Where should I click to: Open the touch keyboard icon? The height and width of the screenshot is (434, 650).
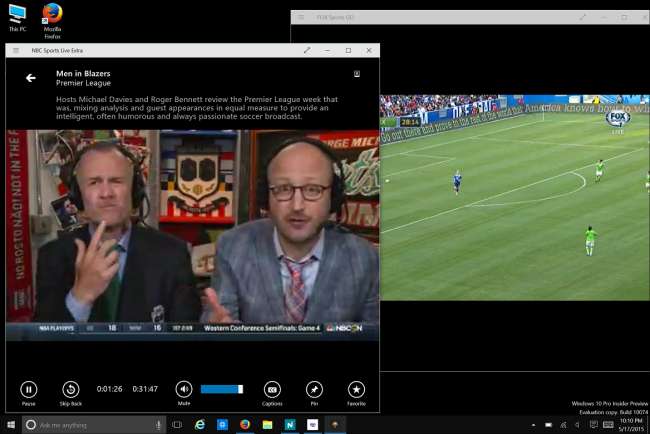(x=608, y=425)
